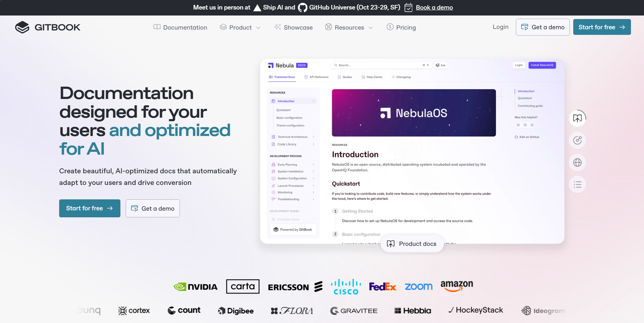Click the Login link
This screenshot has height=323, width=644.
point(500,27)
